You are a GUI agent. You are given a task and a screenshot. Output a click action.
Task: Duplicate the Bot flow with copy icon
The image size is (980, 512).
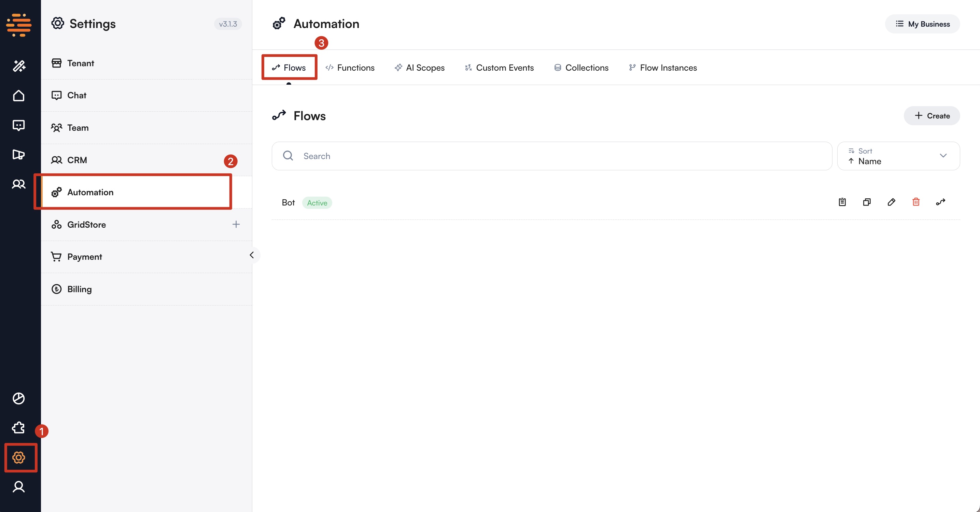coord(867,202)
